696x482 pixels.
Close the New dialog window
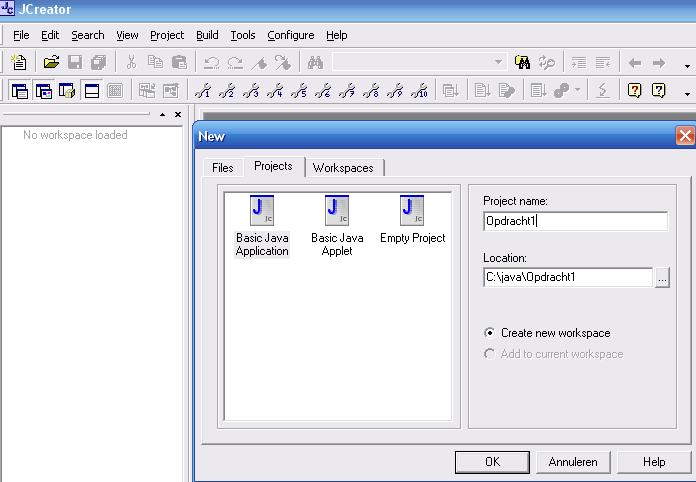(x=685, y=136)
